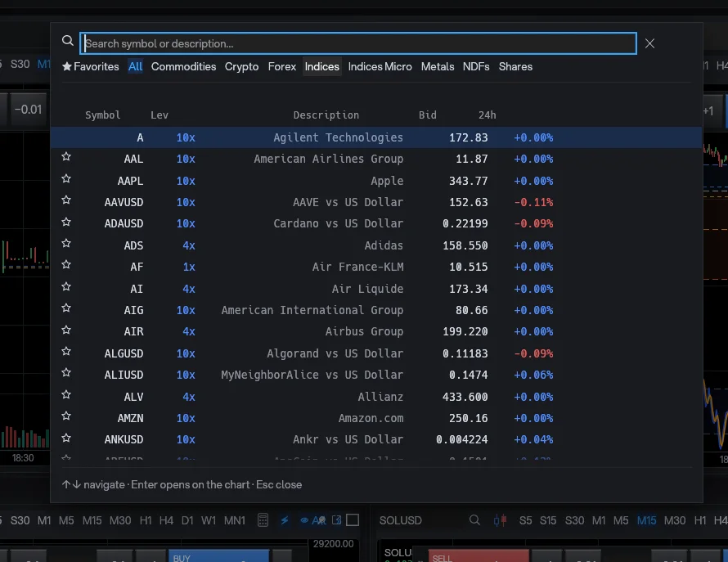
Task: Switch to the Commodities tab
Action: click(183, 67)
